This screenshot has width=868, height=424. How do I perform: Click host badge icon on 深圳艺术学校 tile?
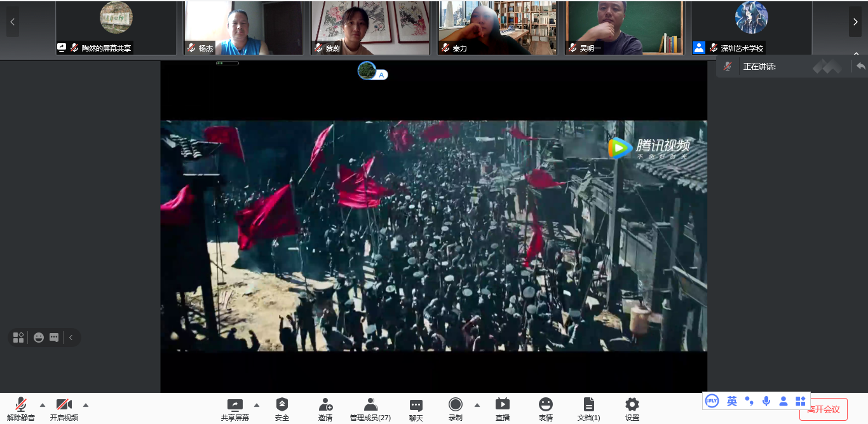tap(699, 48)
